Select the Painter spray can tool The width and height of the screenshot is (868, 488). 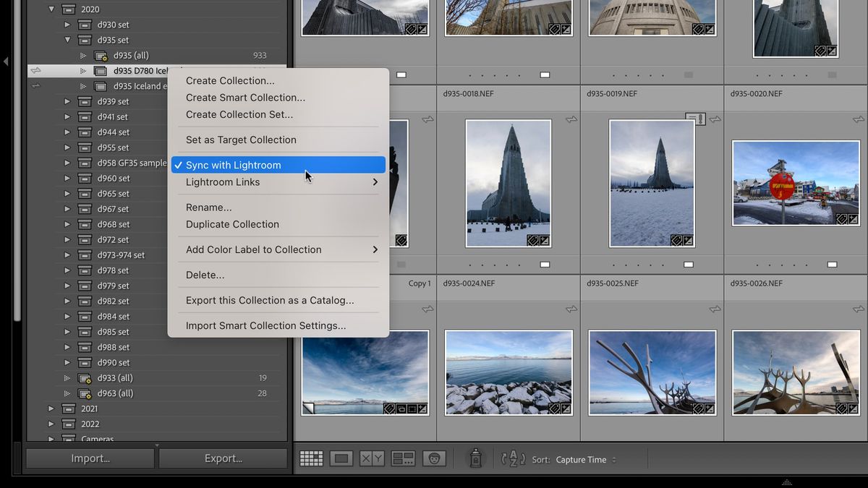[x=475, y=458]
